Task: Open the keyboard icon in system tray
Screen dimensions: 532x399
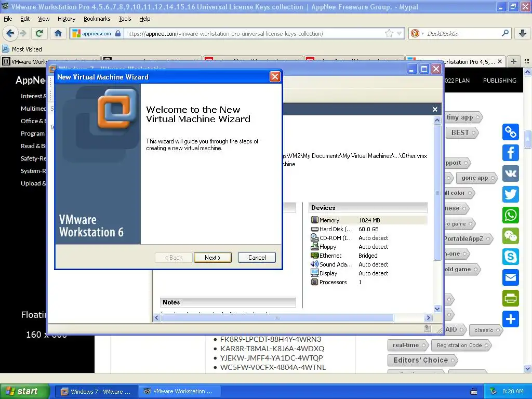Action: click(x=474, y=392)
